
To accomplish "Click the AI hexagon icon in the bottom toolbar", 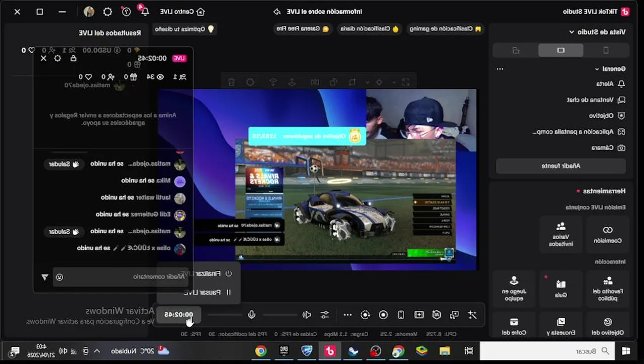I will point(436,314).
